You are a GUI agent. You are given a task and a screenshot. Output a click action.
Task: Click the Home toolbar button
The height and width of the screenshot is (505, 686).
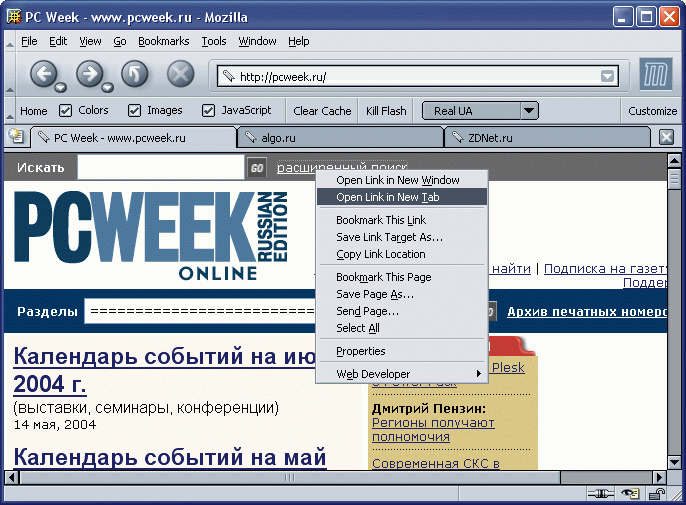pyautogui.click(x=34, y=111)
